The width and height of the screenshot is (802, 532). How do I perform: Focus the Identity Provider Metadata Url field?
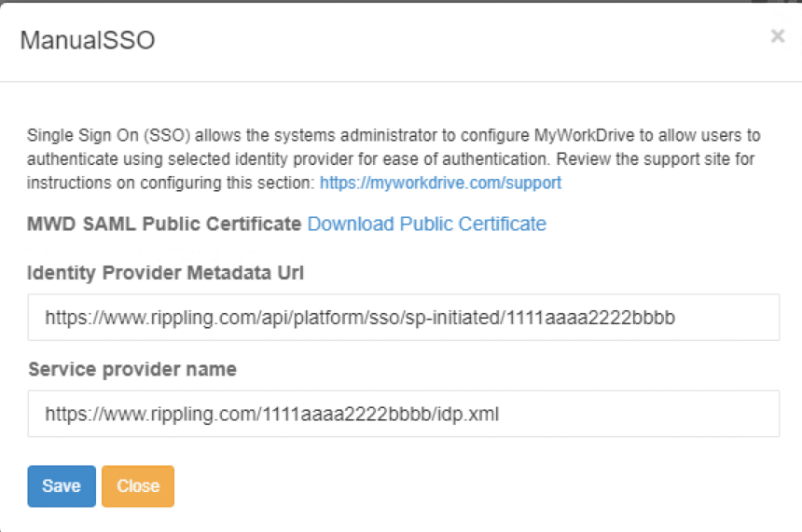403,318
